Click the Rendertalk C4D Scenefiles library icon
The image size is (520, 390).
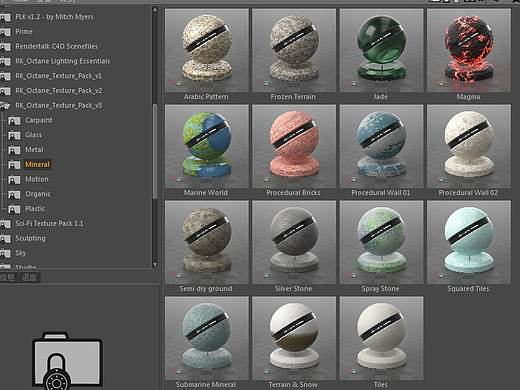coord(5,47)
